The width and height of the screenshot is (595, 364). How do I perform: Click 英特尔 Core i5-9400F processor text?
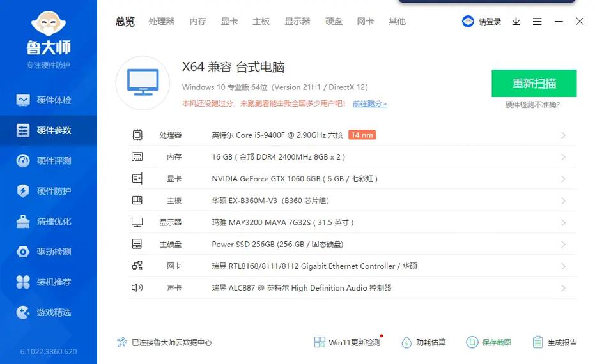pyautogui.click(x=277, y=135)
